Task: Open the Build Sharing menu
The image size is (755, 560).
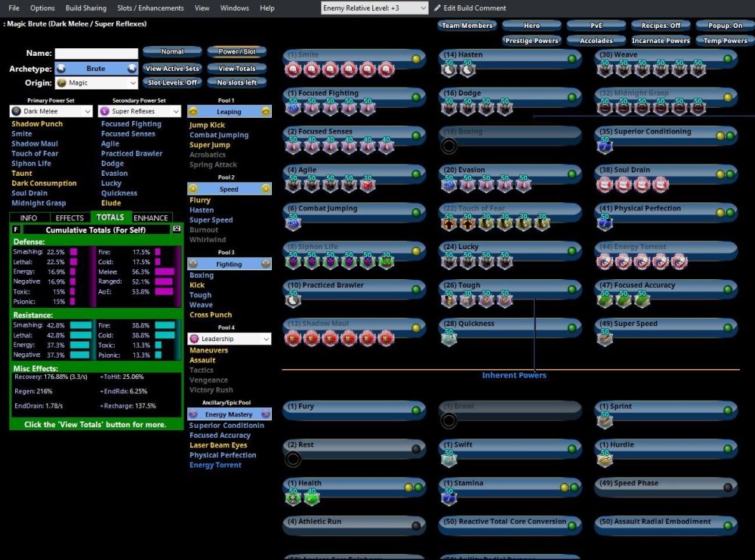Action: [85, 8]
